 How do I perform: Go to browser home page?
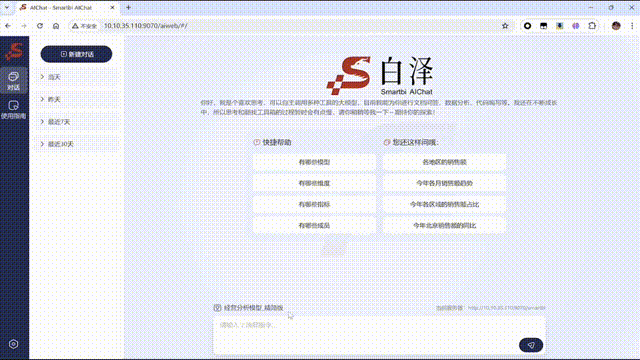point(56,26)
